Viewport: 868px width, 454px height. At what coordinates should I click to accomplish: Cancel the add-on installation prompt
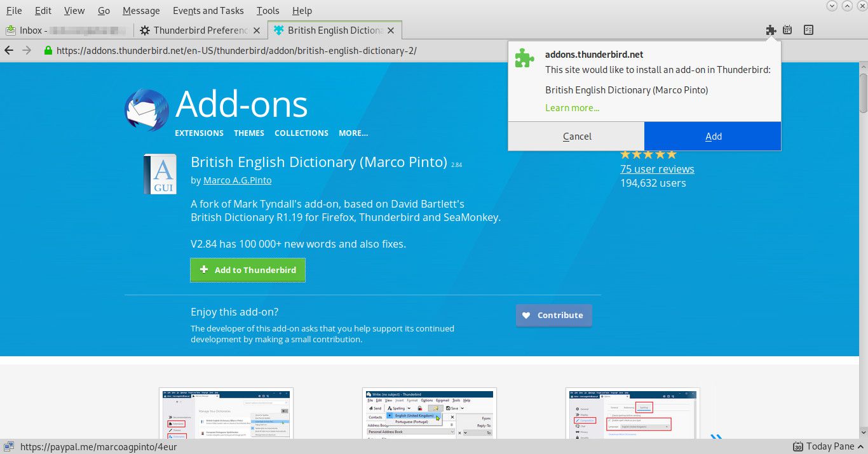click(x=576, y=137)
